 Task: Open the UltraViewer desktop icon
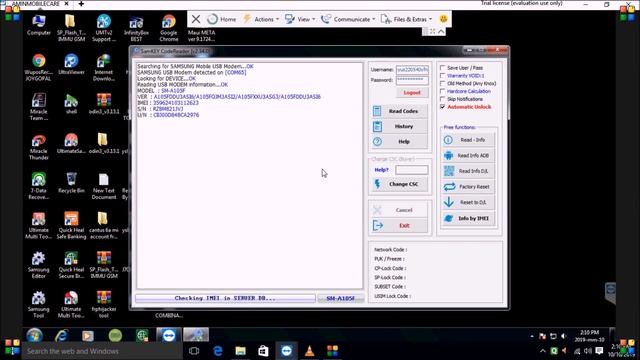[x=71, y=64]
